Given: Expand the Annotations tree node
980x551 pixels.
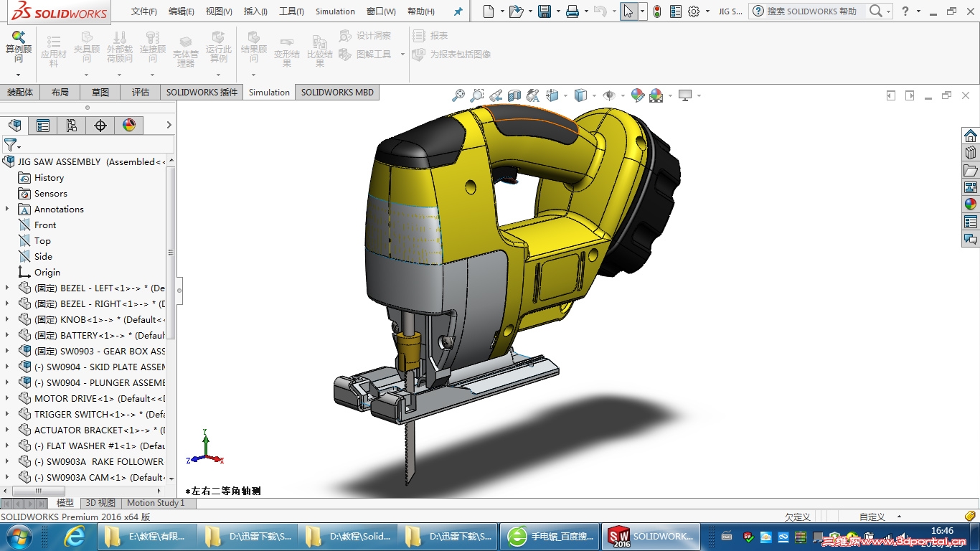Looking at the screenshot, I should [x=7, y=209].
